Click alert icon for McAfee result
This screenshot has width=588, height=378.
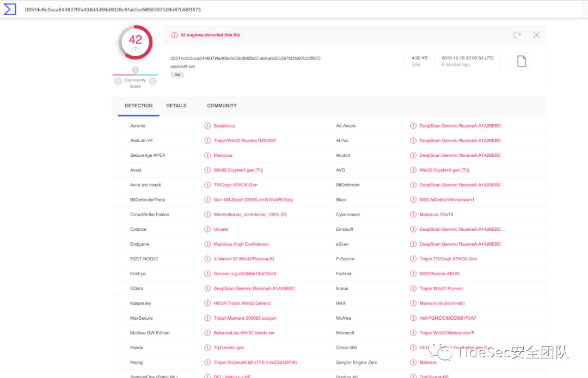point(413,318)
